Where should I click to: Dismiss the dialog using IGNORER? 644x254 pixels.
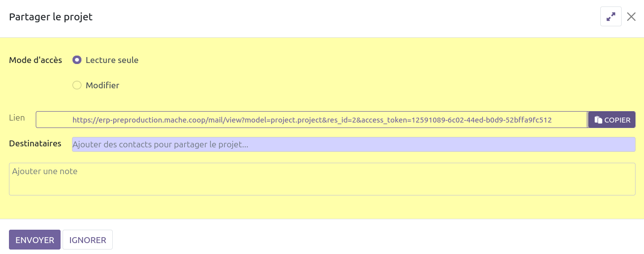click(x=87, y=240)
